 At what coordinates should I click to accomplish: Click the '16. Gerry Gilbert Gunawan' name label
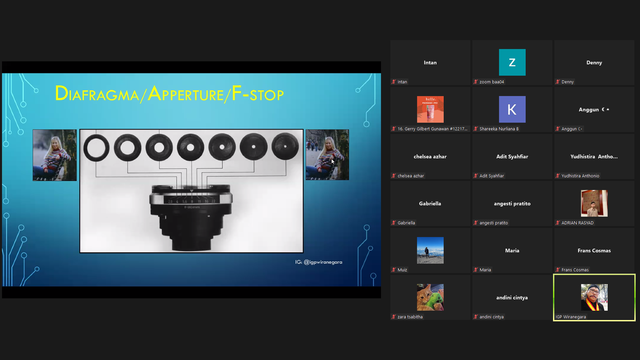[x=432, y=129]
